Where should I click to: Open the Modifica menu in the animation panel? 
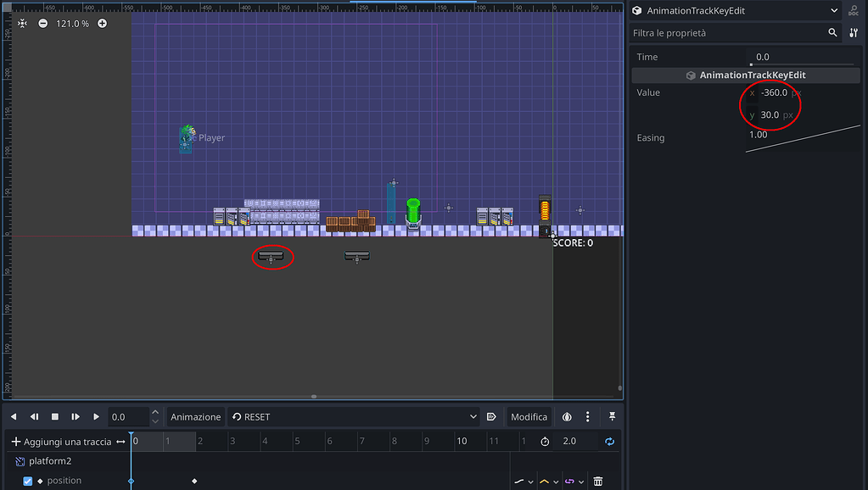tap(529, 416)
